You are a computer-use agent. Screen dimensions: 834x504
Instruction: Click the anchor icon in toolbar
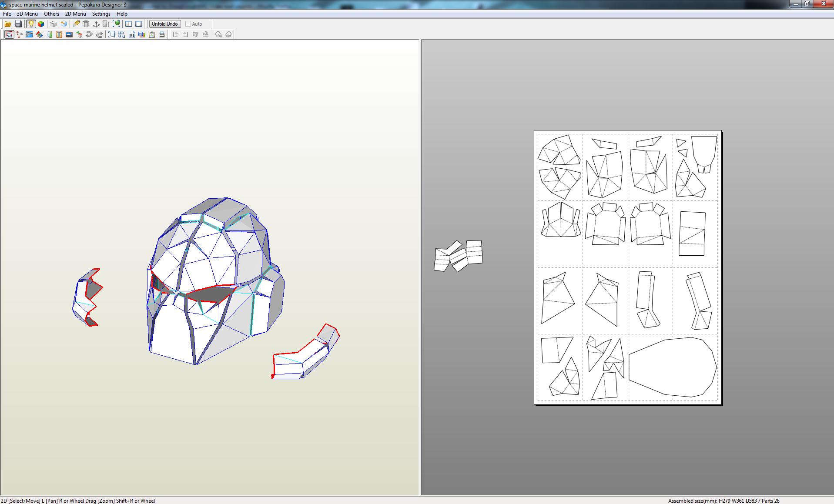coord(96,24)
